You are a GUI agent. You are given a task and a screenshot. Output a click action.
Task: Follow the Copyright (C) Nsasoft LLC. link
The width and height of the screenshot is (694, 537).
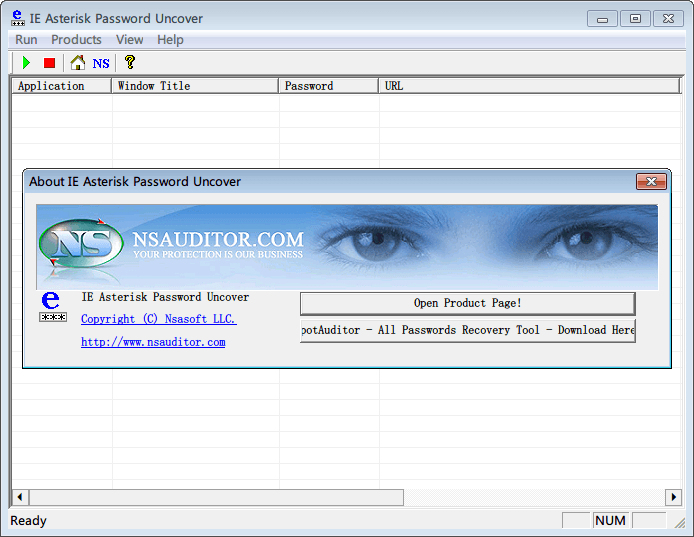159,319
